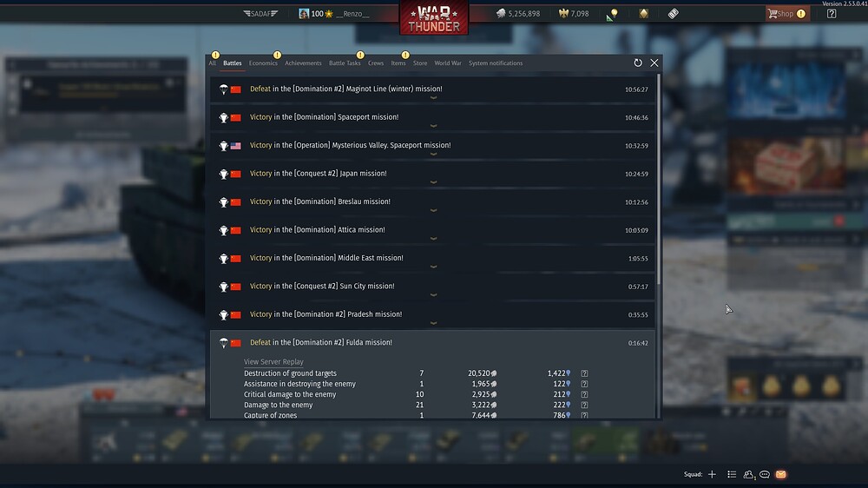
Task: Expand the Spaceport victory entry
Action: coord(432,119)
